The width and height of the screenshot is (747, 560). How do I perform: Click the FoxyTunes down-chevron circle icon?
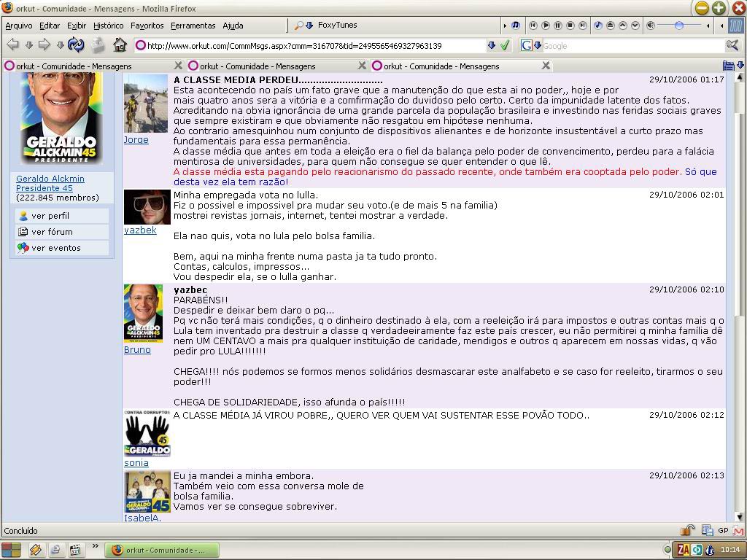coord(635,26)
